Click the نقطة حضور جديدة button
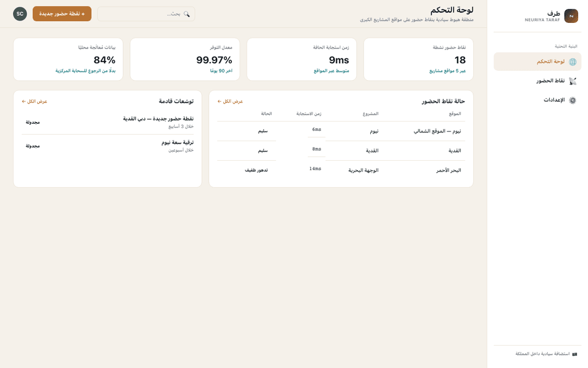The image size is (588, 368). pos(62,14)
